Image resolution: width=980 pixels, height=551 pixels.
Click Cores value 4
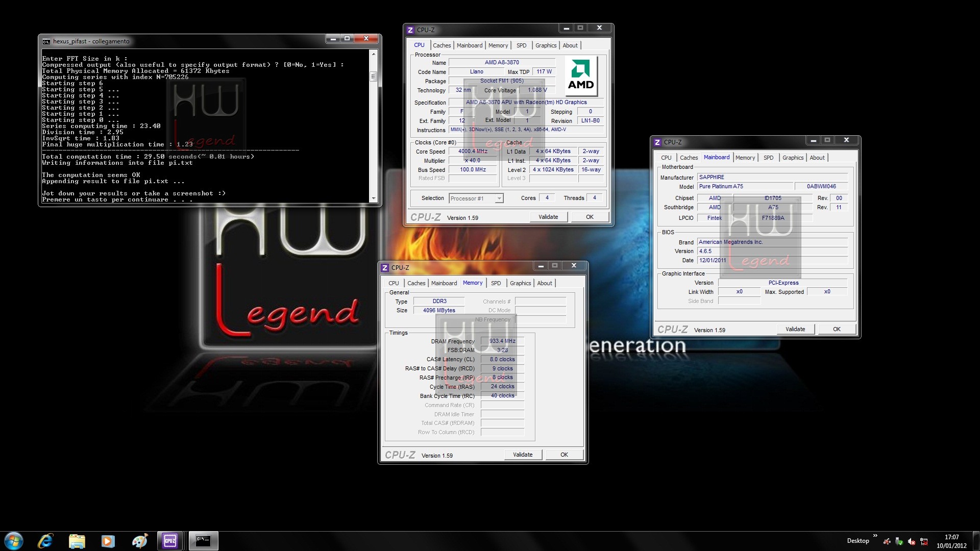547,198
